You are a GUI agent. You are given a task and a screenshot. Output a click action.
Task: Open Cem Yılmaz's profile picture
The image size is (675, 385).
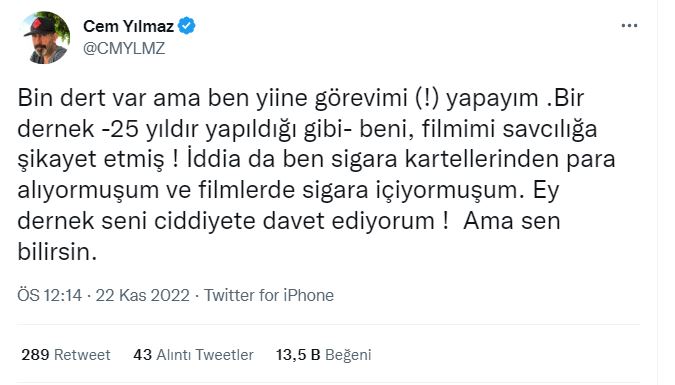[x=46, y=37]
